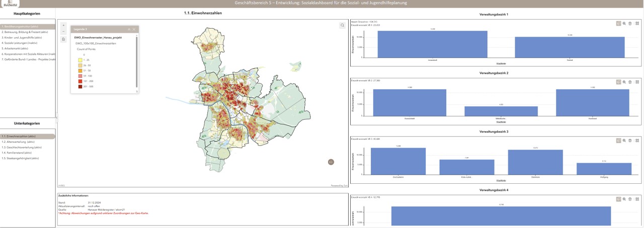Activate selection mode on Verwaltungsbezirk 3 chart
This screenshot has width=644, height=228.
coord(618,141)
